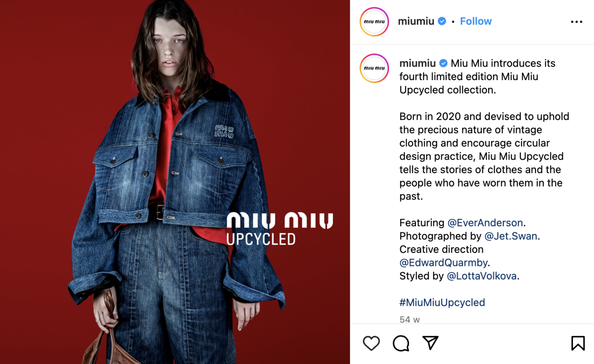Open the @EverAnderson profile mention
The height and width of the screenshot is (364, 594).
coord(485,223)
